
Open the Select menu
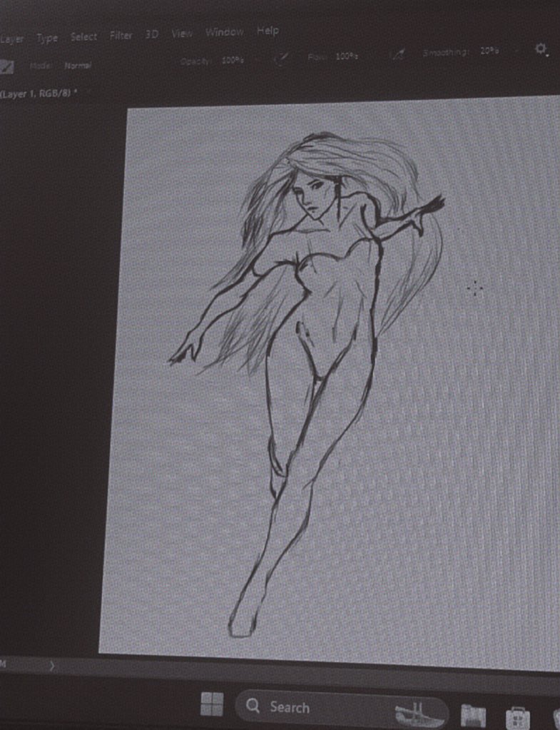coord(83,37)
